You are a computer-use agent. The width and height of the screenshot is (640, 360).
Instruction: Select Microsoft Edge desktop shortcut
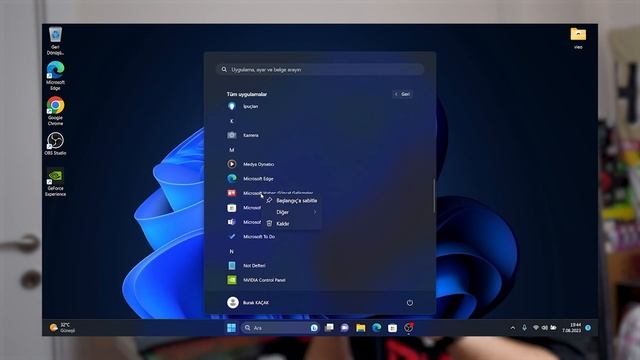click(x=55, y=76)
